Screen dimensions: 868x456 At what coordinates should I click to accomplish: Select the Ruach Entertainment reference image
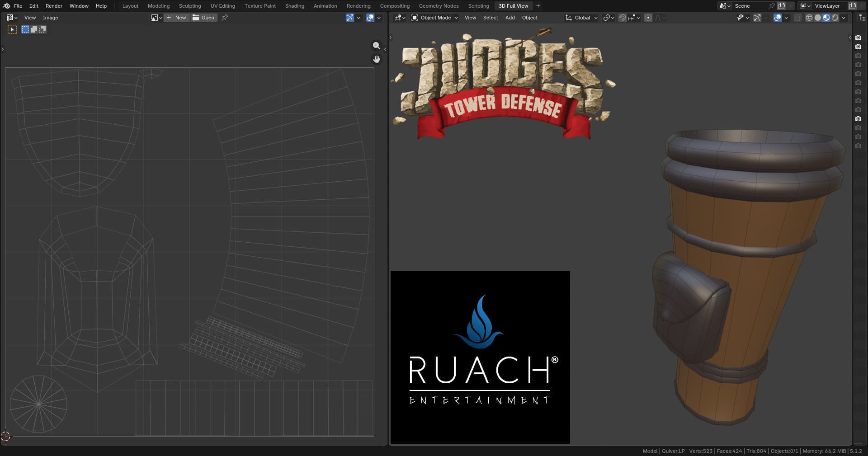click(x=480, y=357)
